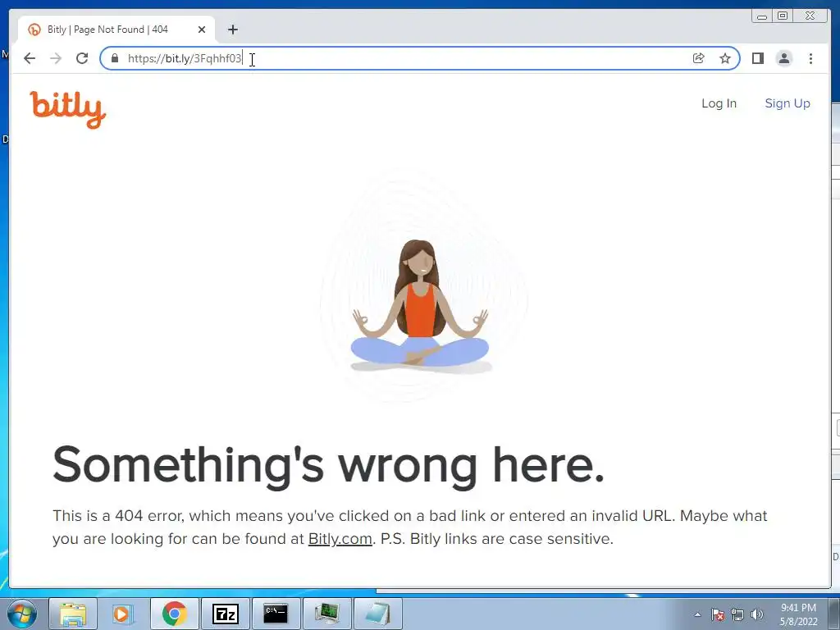Click the meditating woman illustration
This screenshot has height=630, width=840.
pyautogui.click(x=421, y=305)
